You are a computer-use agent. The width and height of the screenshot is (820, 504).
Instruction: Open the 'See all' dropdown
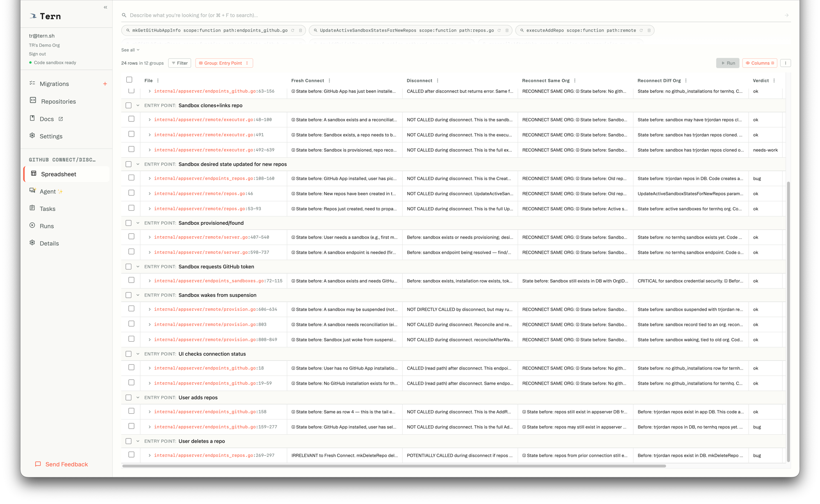pyautogui.click(x=130, y=50)
